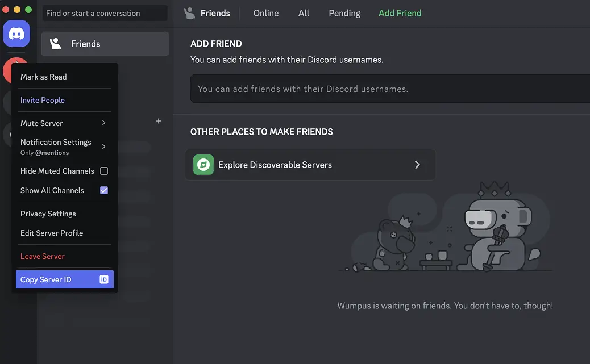Click the plus icon to create DM
590x364 pixels.
[x=159, y=121]
